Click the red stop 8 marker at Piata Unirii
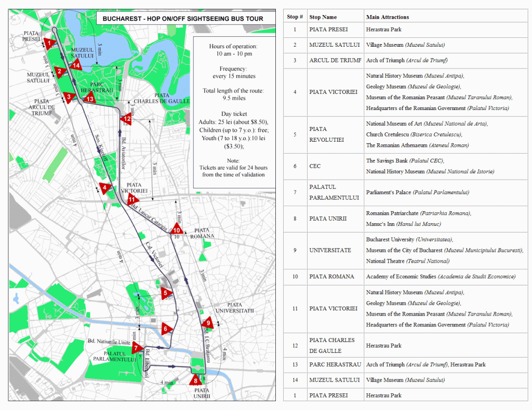 tap(195, 380)
